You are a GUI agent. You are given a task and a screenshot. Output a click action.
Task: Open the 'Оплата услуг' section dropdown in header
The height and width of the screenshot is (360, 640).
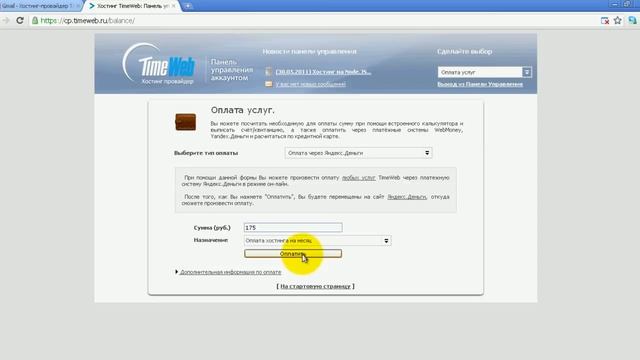(x=484, y=72)
